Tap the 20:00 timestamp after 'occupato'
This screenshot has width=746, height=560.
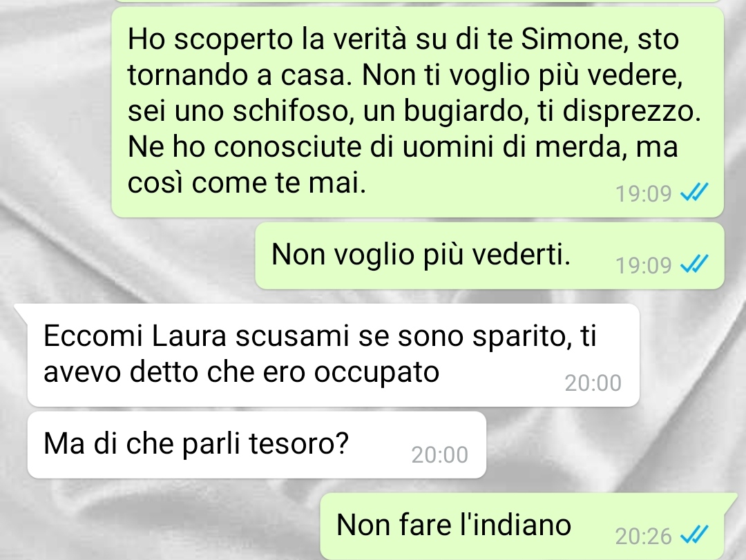click(593, 383)
